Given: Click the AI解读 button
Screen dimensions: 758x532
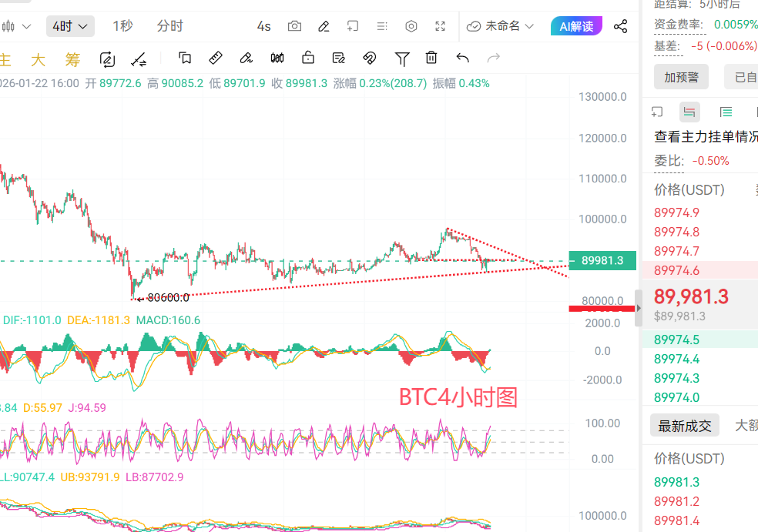Looking at the screenshot, I should pyautogui.click(x=576, y=26).
